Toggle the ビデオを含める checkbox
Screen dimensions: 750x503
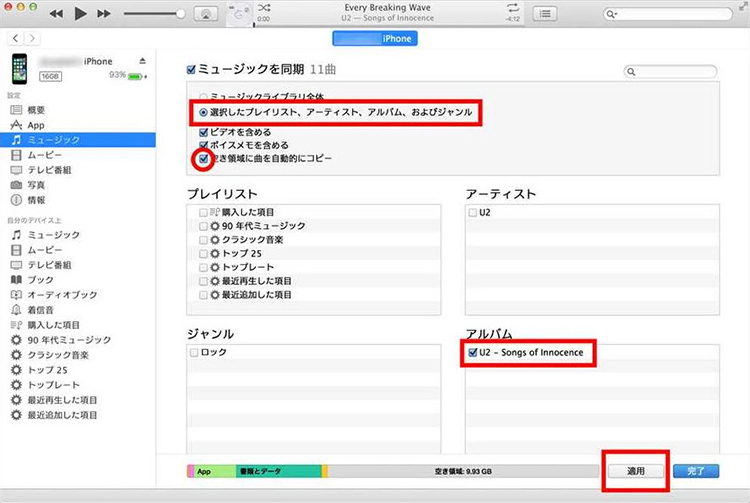[203, 132]
